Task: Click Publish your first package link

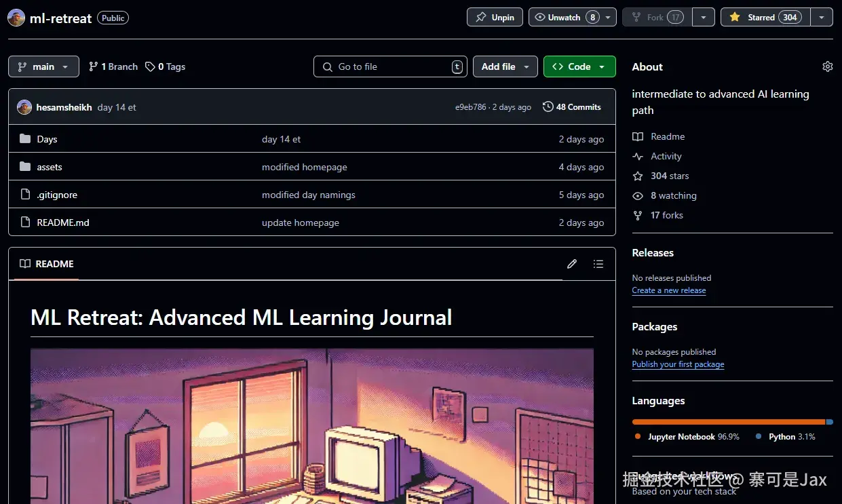Action: pos(678,364)
